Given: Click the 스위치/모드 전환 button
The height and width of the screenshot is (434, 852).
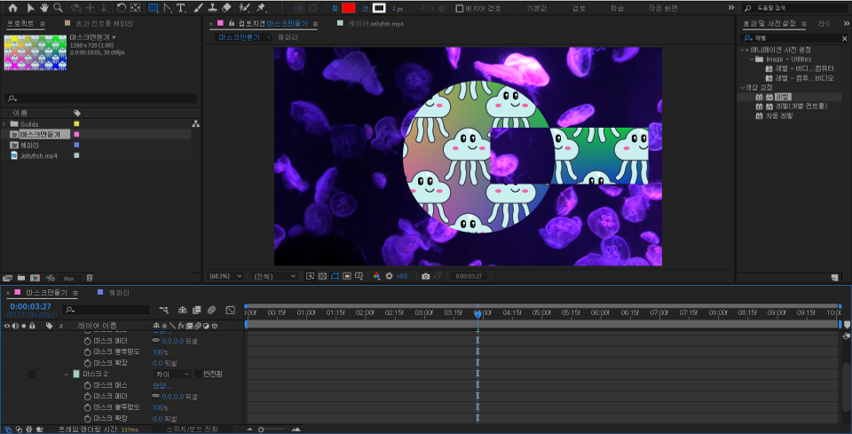Looking at the screenshot, I should click(192, 429).
